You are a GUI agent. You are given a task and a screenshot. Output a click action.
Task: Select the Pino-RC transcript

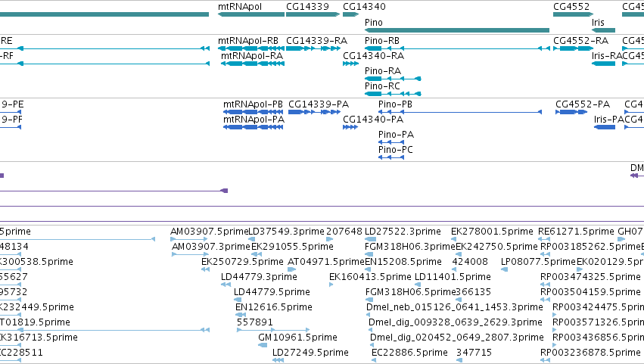(x=393, y=94)
